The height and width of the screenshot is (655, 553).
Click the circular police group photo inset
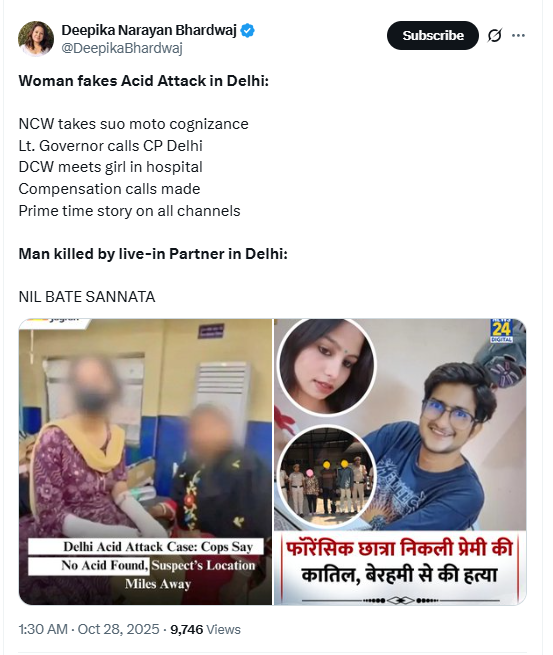[327, 477]
